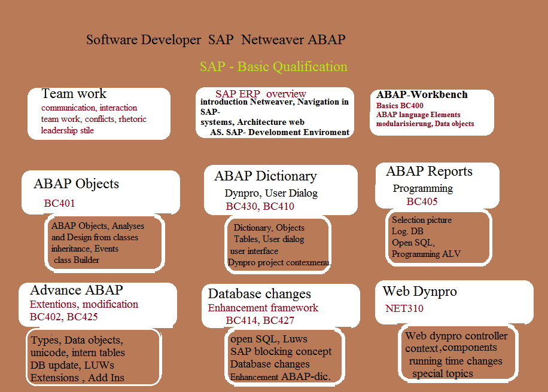Click the 'ABAP-Workbench' heading
548x392 pixels.
(x=422, y=94)
